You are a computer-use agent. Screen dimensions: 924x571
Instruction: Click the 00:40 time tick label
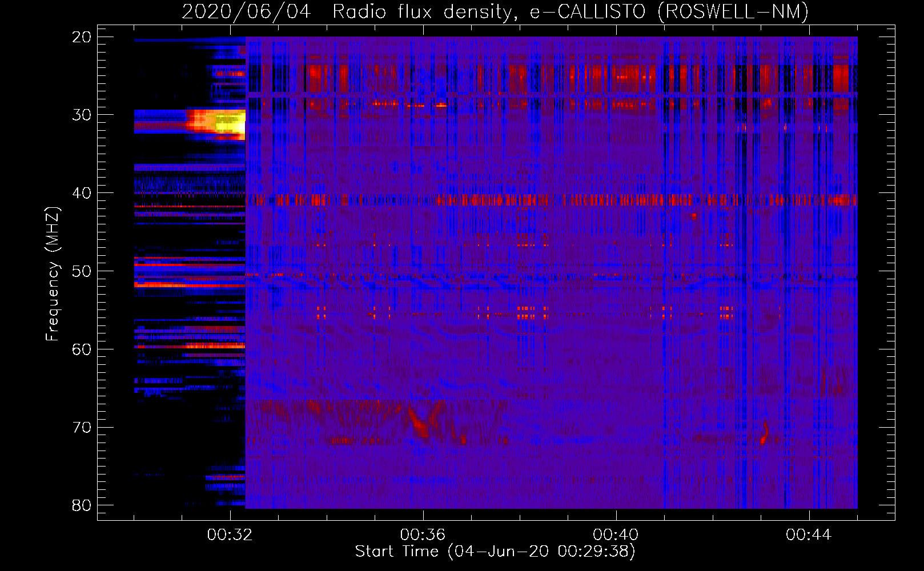point(616,535)
